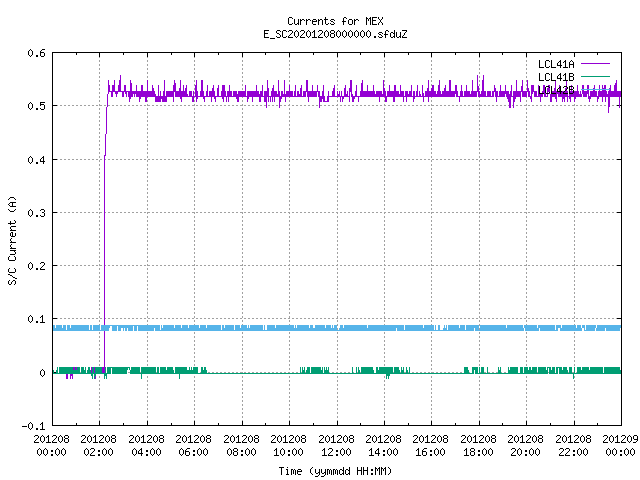Click the chart title 'Currents for MEX'
The image size is (640, 480).
335,21
